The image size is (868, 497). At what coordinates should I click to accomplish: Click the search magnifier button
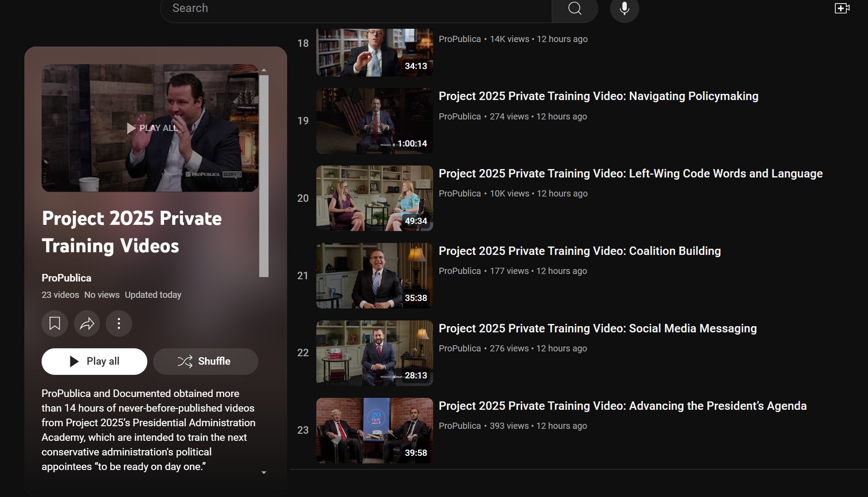point(574,8)
